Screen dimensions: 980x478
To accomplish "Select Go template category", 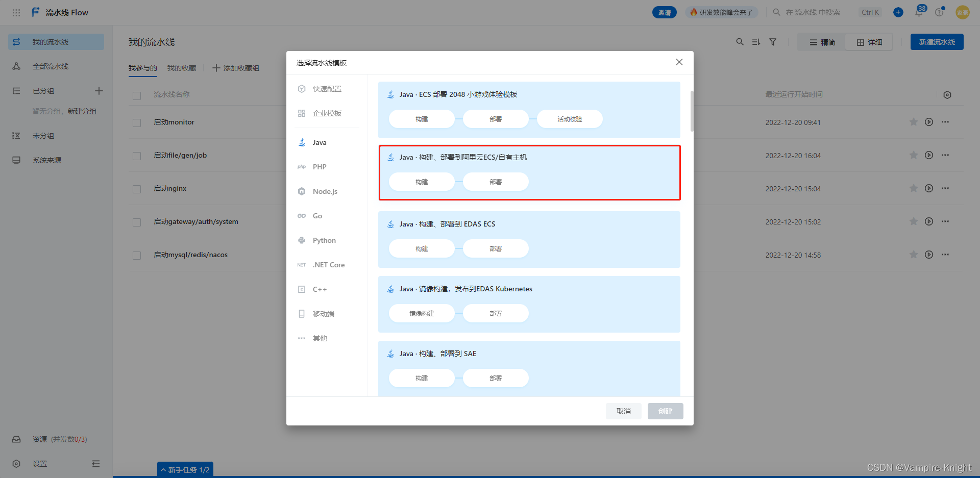I will click(327, 216).
